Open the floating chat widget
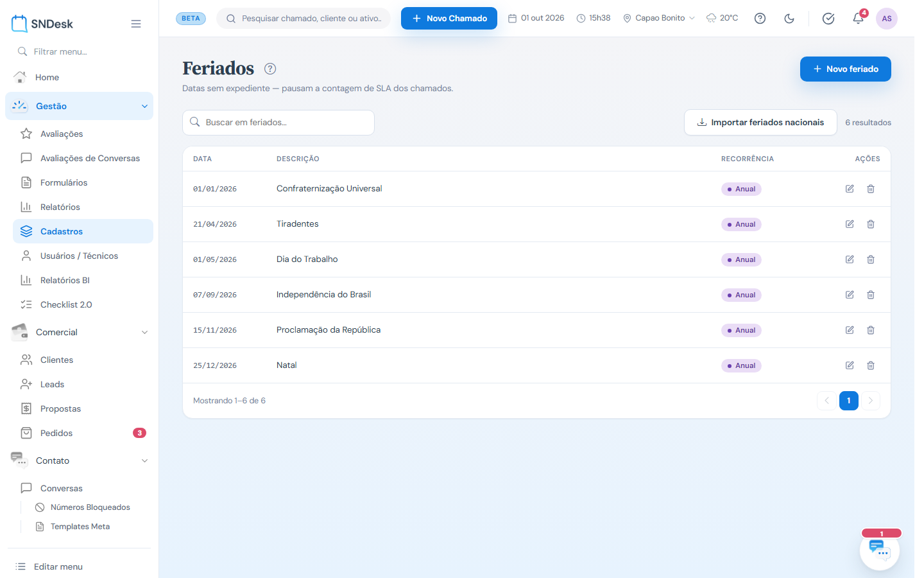924x578 pixels. 880,550
